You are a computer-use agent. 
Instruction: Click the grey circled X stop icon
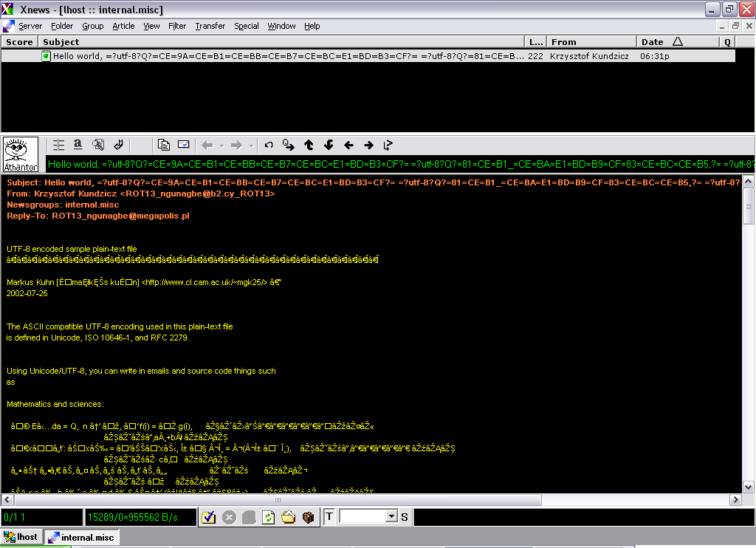(x=229, y=518)
